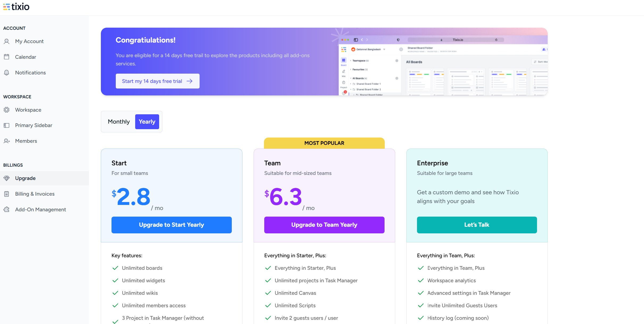Click 'Suitable for mid-sized teams' subtitle
This screenshot has height=324, width=644.
pyautogui.click(x=298, y=173)
